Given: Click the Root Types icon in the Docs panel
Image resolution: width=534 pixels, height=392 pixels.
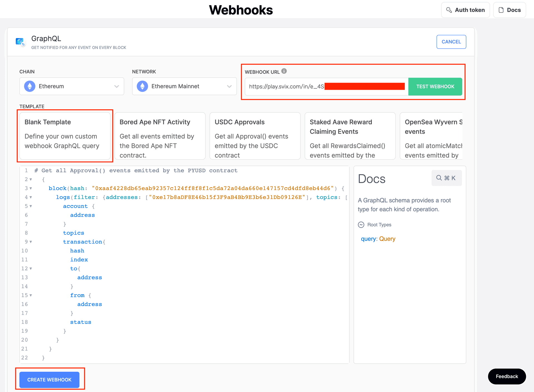Looking at the screenshot, I should (x=361, y=225).
